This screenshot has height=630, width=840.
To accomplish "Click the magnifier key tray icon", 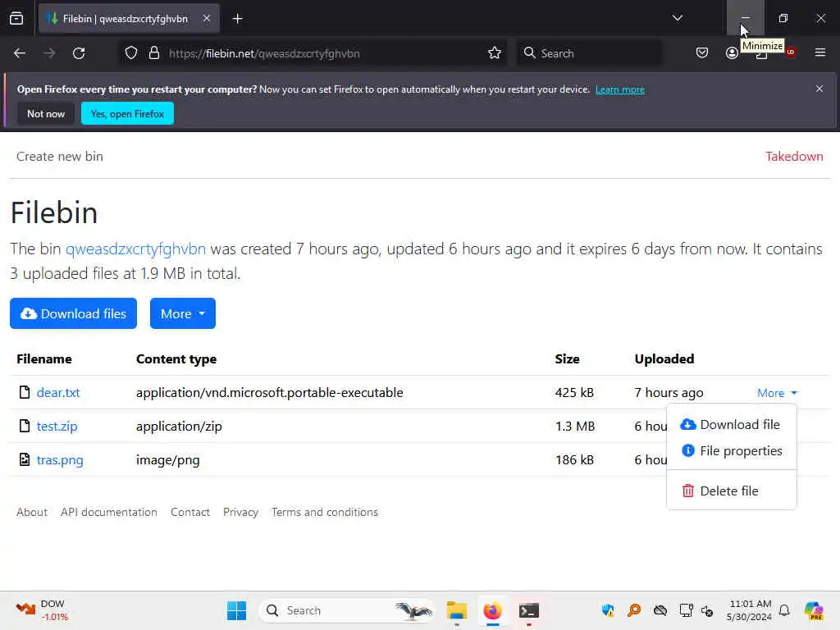I will point(634,610).
